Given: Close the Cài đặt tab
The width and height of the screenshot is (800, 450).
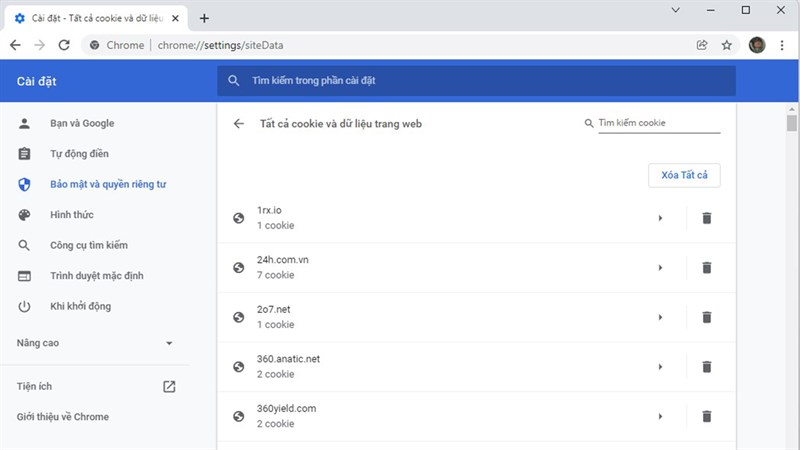Looking at the screenshot, I should pyautogui.click(x=175, y=18).
